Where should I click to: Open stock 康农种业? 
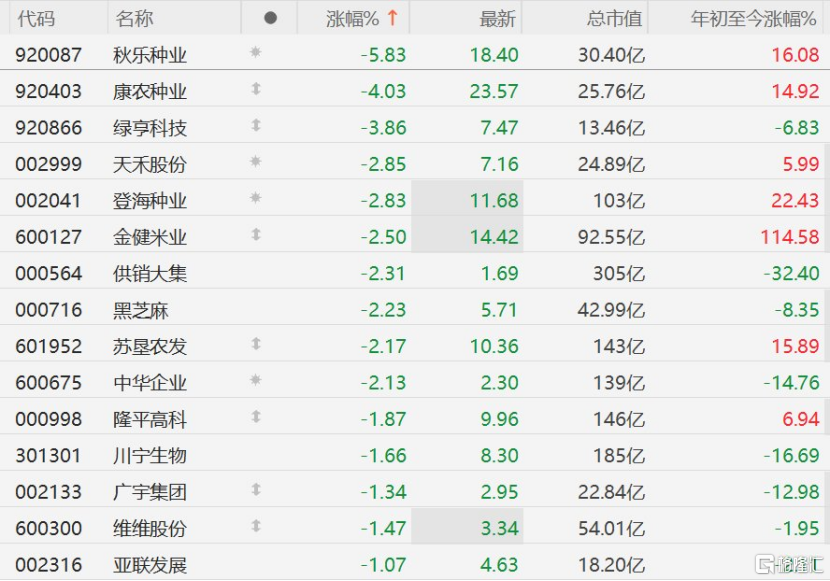tap(150, 92)
